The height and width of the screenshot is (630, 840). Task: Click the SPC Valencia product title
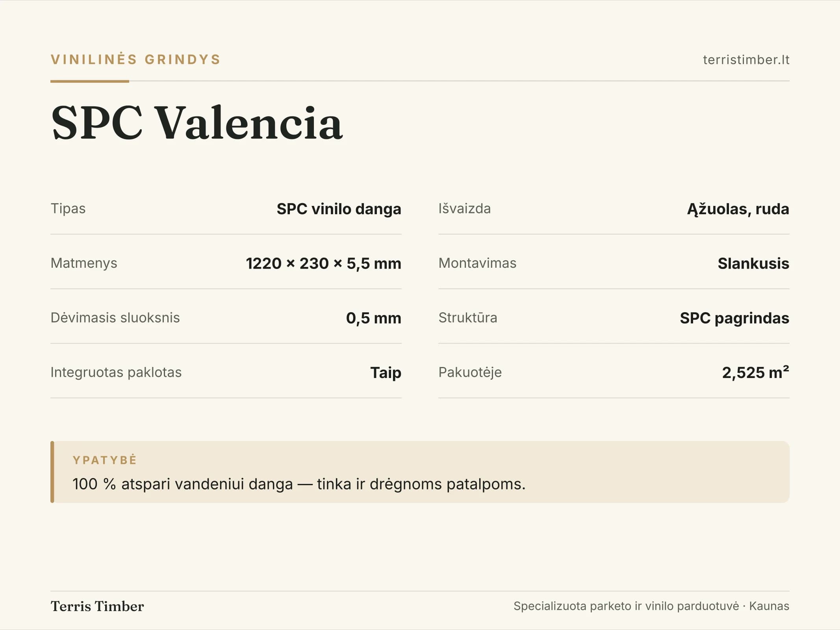tap(197, 122)
